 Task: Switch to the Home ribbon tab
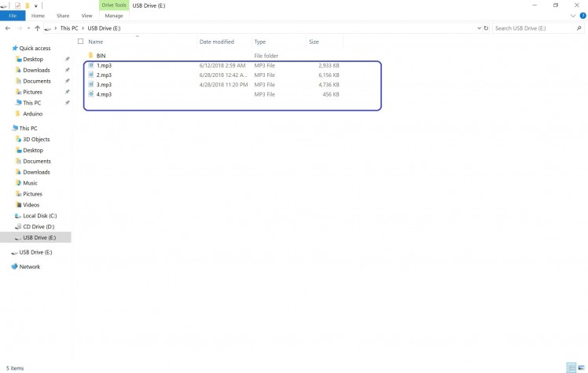pyautogui.click(x=38, y=16)
